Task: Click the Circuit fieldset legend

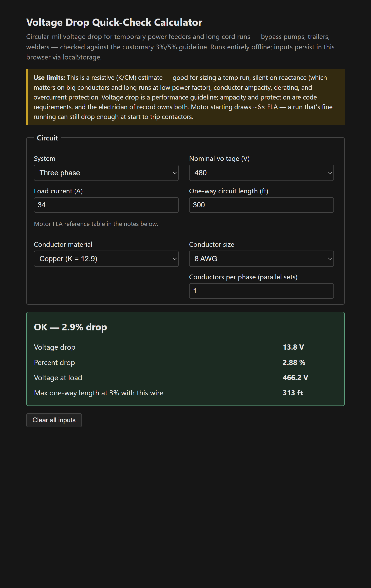Action: click(47, 138)
